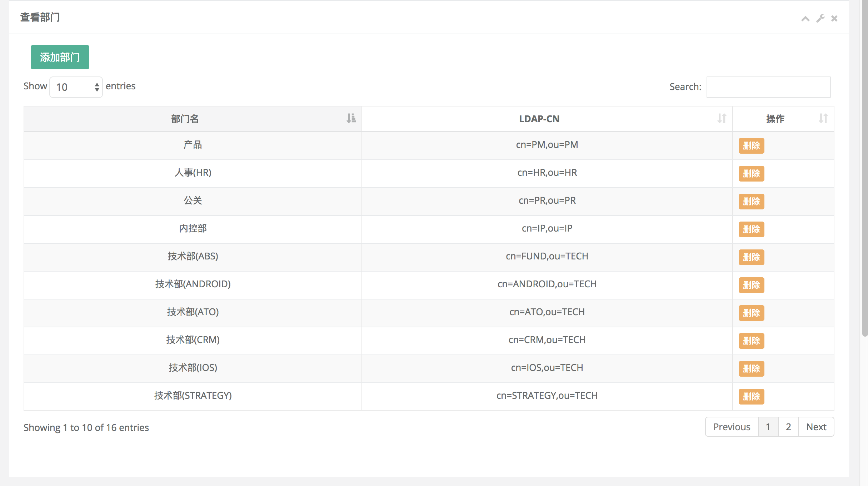Focus the Search input field
This screenshot has height=486, width=868.
[x=768, y=87]
